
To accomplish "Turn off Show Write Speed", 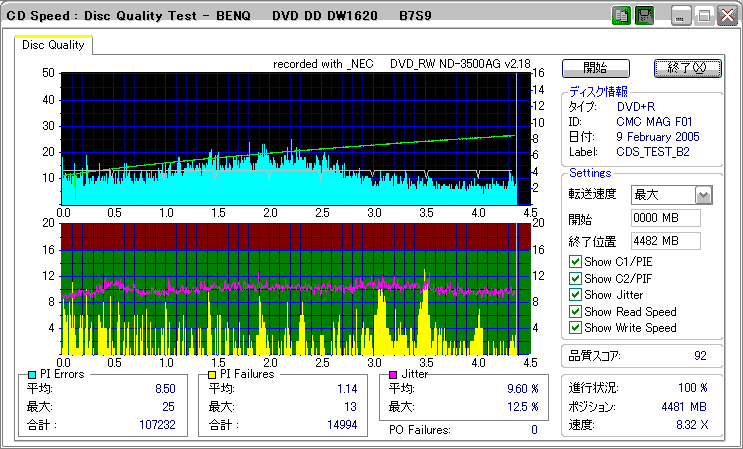I will click(x=575, y=328).
